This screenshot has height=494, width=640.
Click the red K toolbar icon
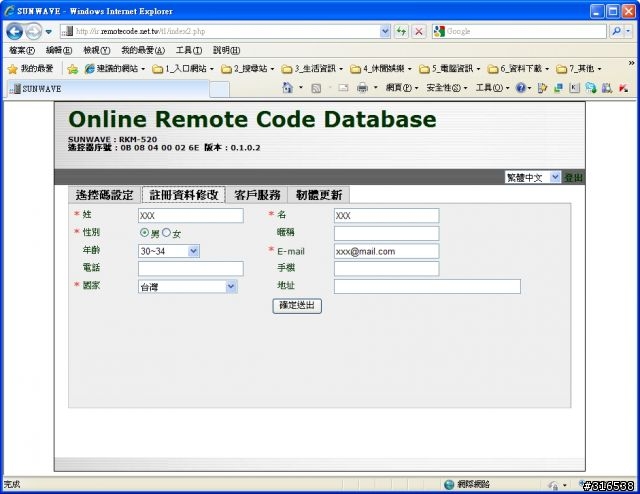pos(623,88)
